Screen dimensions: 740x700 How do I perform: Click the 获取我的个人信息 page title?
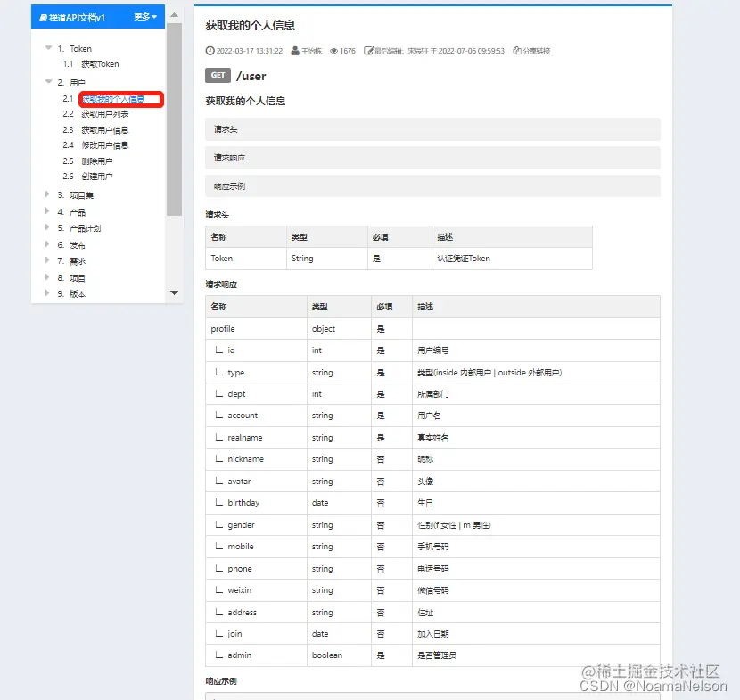251,25
